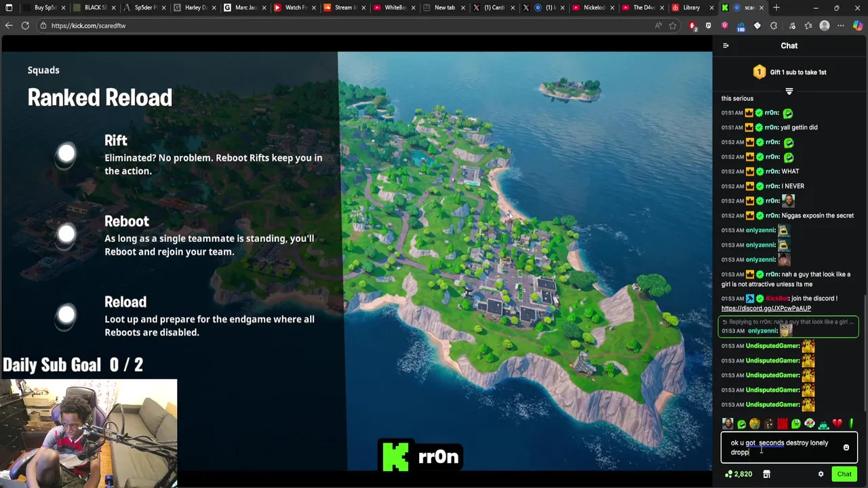The width and height of the screenshot is (868, 488).
Task: Open the emoji picker in chat input
Action: coord(846,448)
